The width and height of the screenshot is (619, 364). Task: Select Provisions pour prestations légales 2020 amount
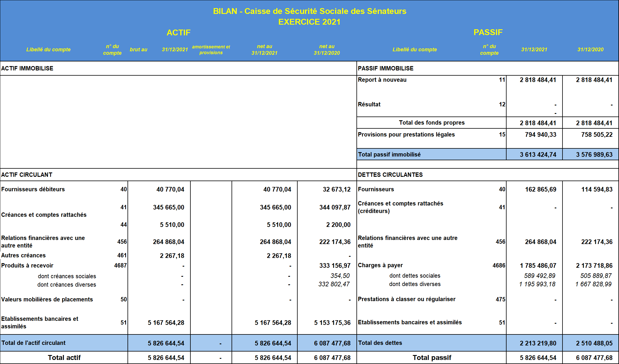[596, 135]
